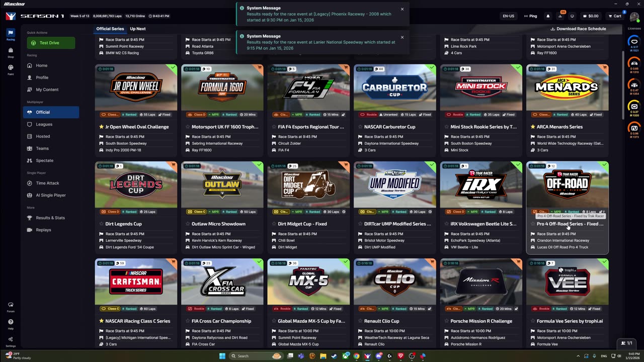Open the Shop icon in left rail
Screen dimensions: 644x362
click(x=11, y=52)
